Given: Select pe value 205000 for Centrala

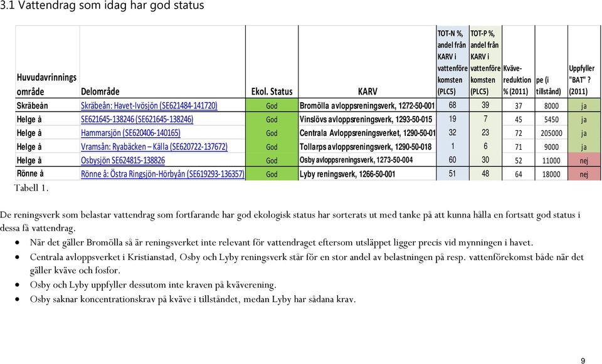Looking at the screenshot, I should pyautogui.click(x=551, y=133).
